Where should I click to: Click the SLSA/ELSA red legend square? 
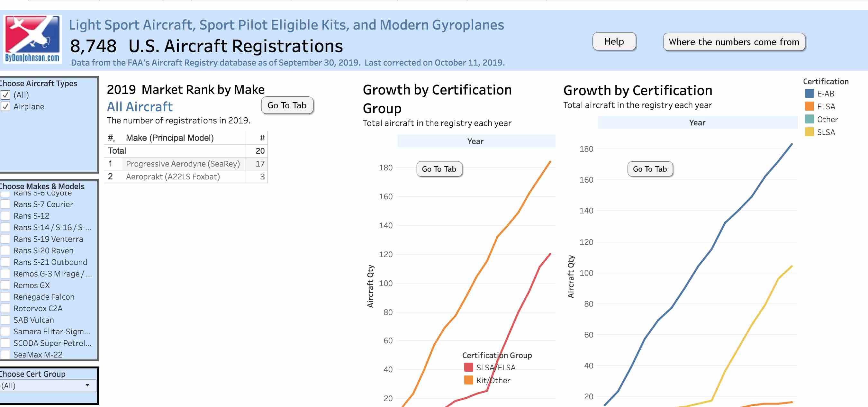pyautogui.click(x=468, y=367)
